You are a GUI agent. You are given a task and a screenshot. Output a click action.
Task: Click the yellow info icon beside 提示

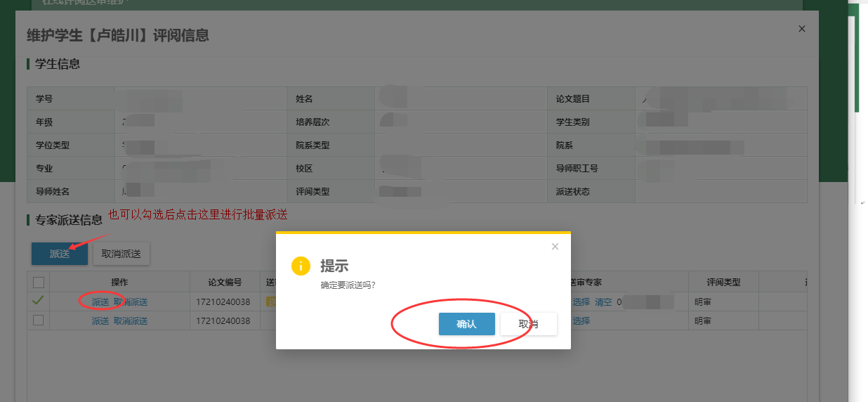pos(301,266)
